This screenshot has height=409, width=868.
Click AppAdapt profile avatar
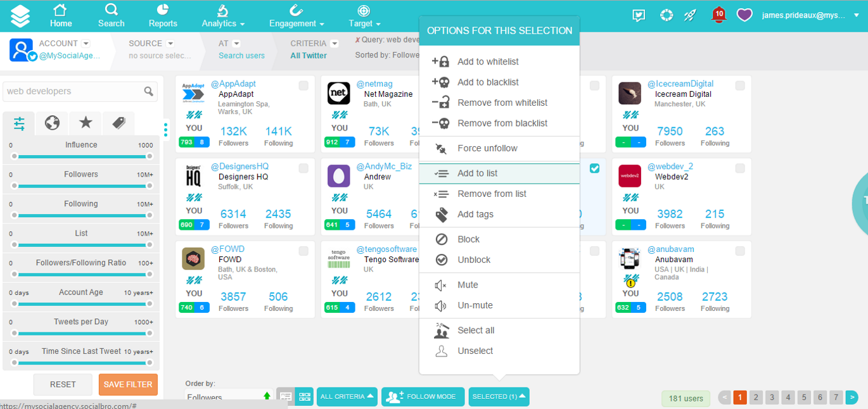(193, 93)
